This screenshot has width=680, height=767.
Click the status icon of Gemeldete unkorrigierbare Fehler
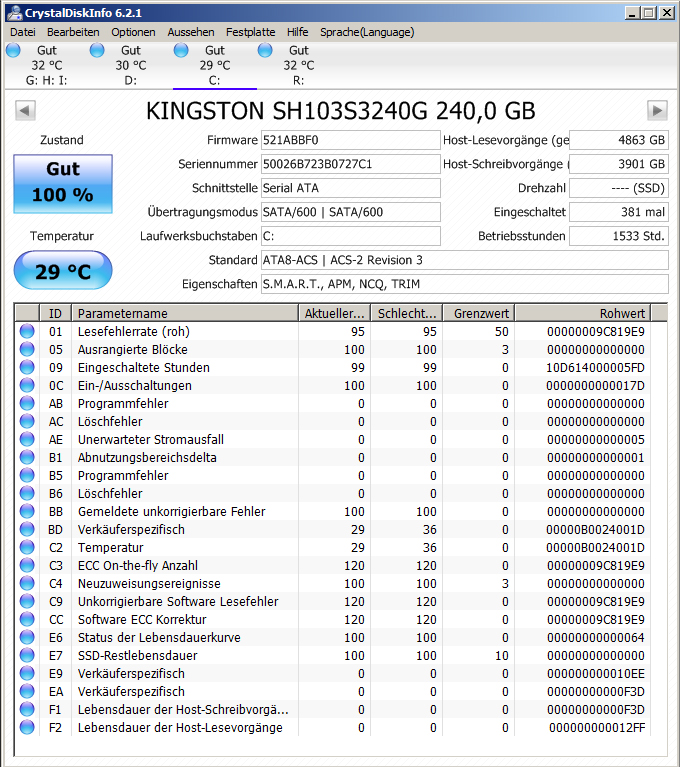coord(27,511)
